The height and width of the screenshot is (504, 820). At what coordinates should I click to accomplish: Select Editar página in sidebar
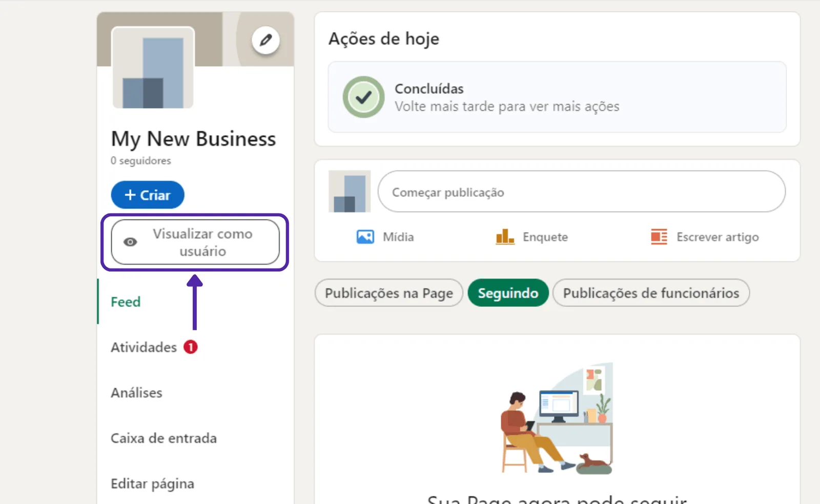(152, 484)
